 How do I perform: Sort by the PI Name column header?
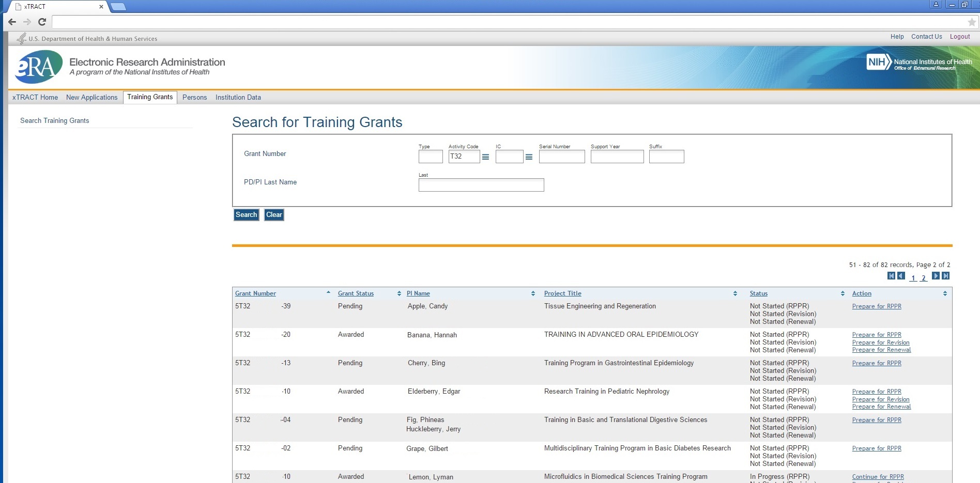coord(418,293)
